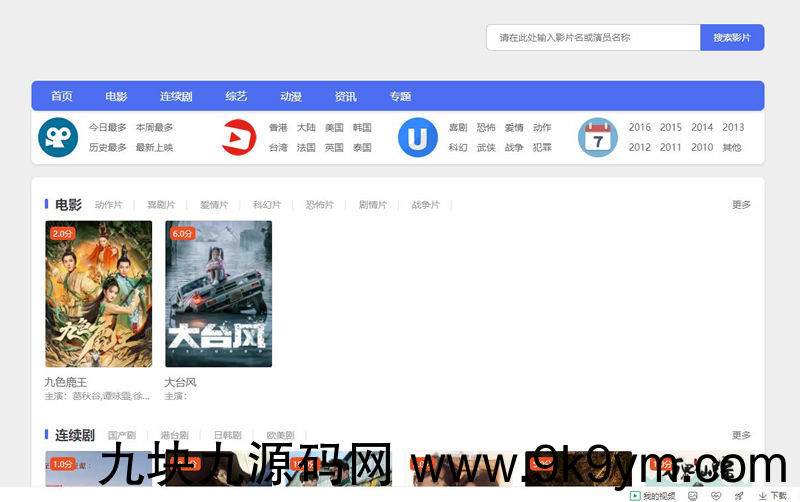Select the 科幻片 movie category tab
This screenshot has height=502, width=800.
(267, 205)
